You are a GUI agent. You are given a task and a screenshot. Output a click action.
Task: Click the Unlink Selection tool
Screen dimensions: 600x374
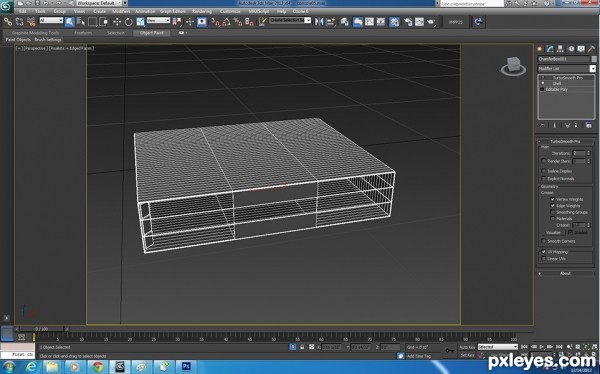20,22
